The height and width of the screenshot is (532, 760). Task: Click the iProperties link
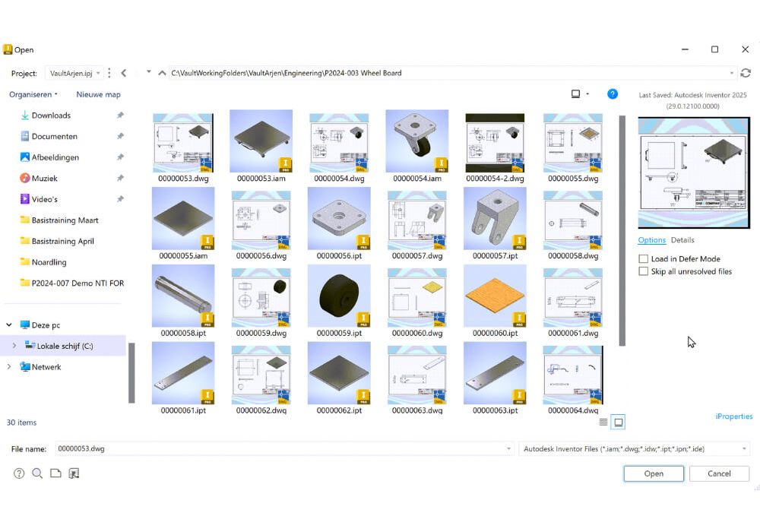(x=733, y=416)
